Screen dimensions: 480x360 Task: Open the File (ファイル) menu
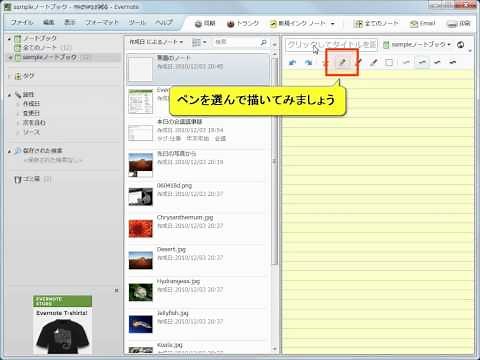coord(22,22)
